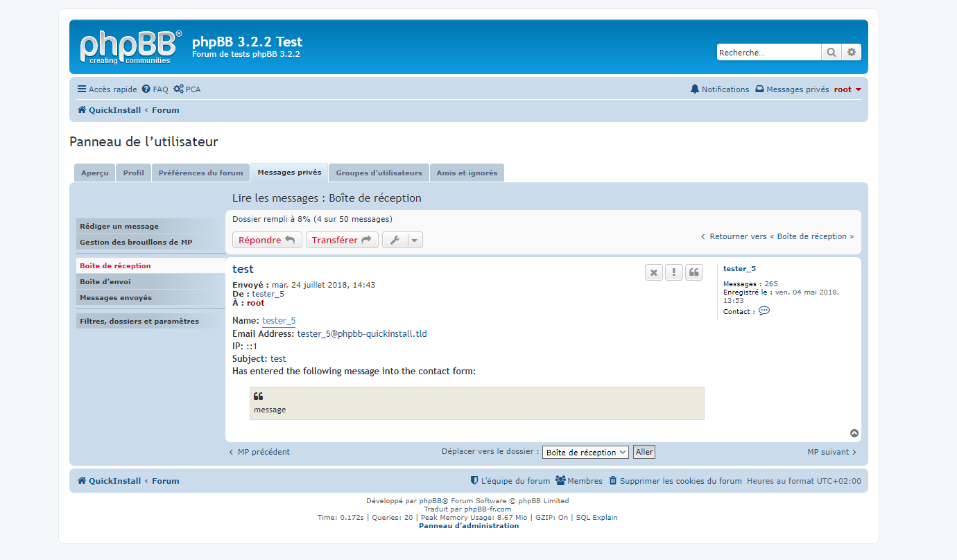Click the delete message X icon
This screenshot has height=560, width=957.
point(653,272)
